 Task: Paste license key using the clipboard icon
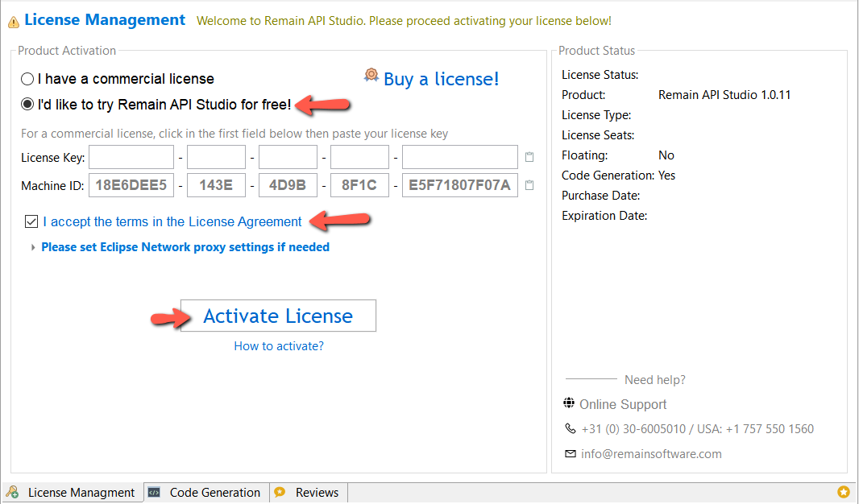tap(529, 157)
